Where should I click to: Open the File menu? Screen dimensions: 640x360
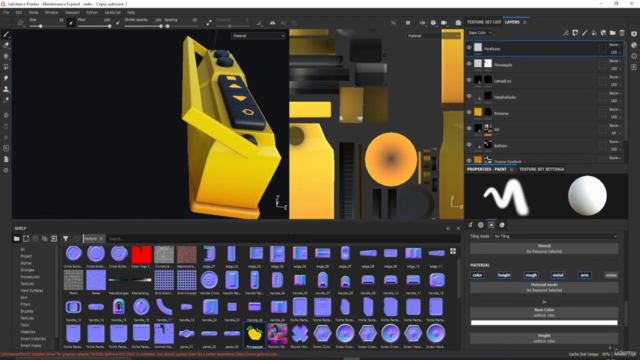pyautogui.click(x=6, y=13)
